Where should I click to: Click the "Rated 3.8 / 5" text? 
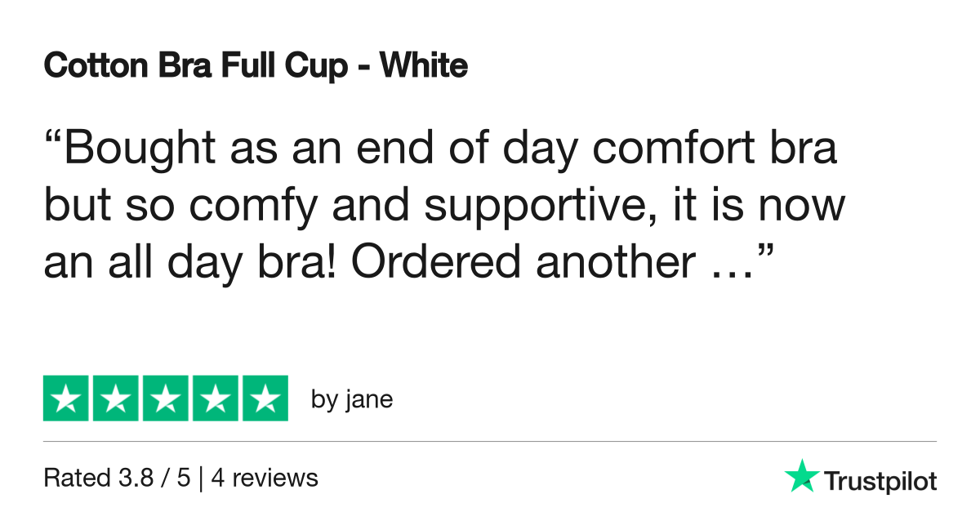click(x=117, y=478)
